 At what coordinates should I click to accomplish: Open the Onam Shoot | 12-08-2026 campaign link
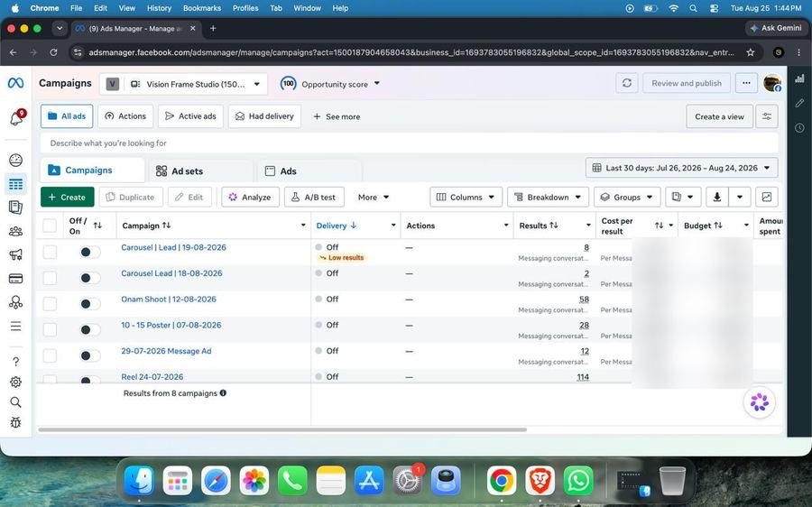click(x=169, y=299)
